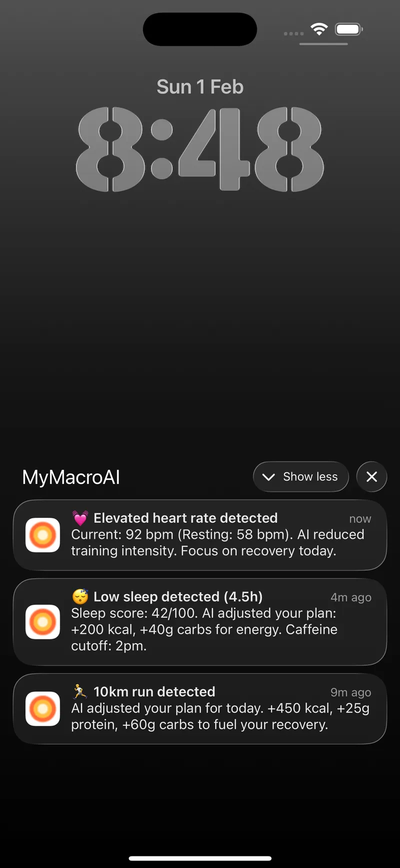Tap the Sun 1 Feb date
This screenshot has width=400, height=868.
(200, 87)
